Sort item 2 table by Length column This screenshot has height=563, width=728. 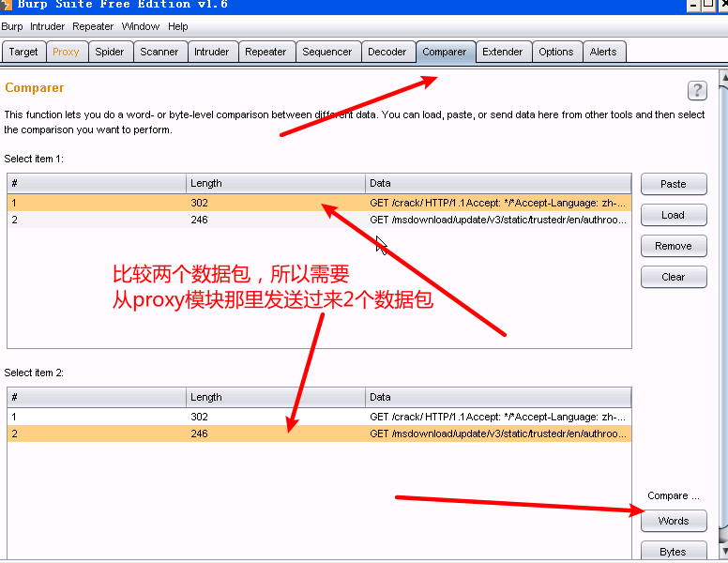pyautogui.click(x=276, y=397)
